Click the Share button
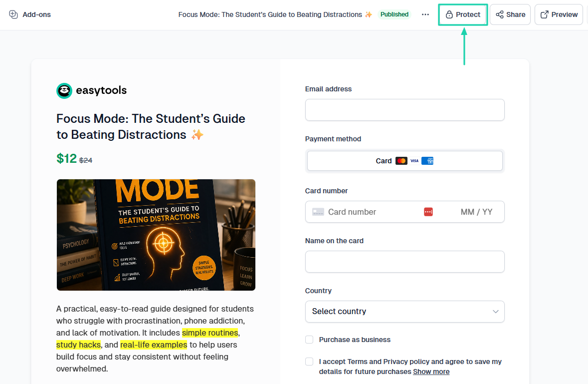 click(510, 14)
